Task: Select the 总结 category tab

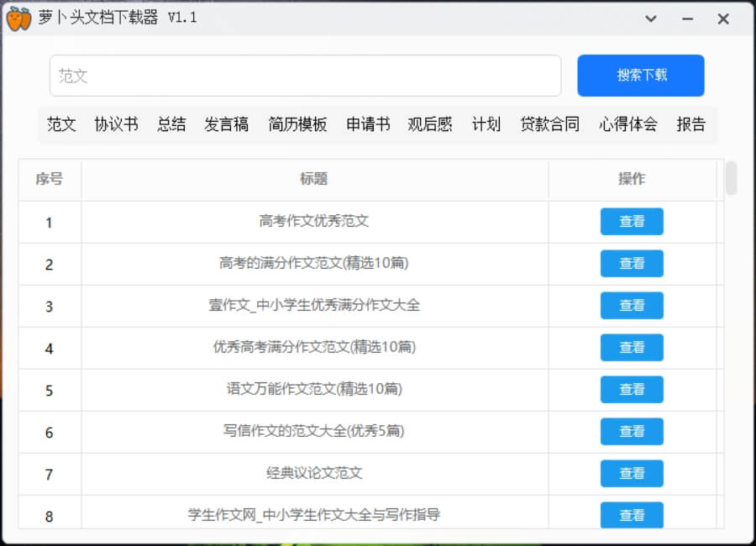Action: point(171,124)
